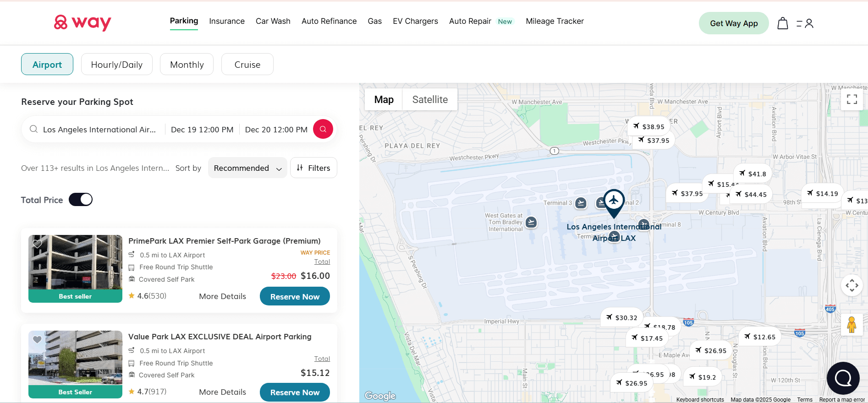Open the Gas nav item
This screenshot has height=403, width=868.
tap(374, 21)
